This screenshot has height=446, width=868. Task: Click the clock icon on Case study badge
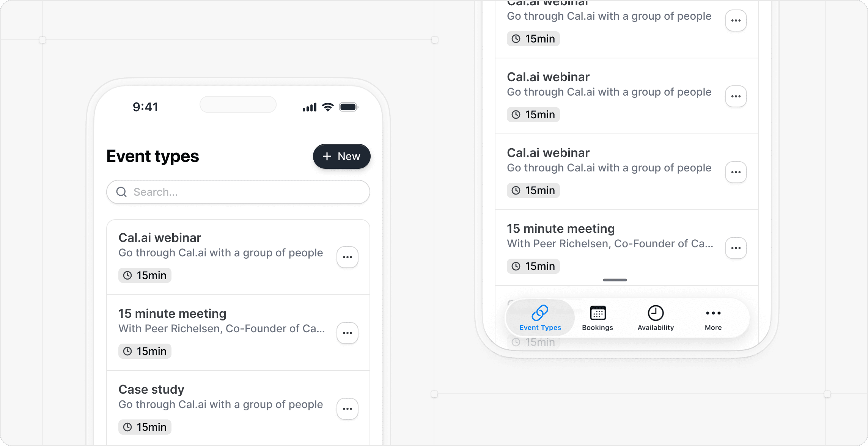(127, 427)
